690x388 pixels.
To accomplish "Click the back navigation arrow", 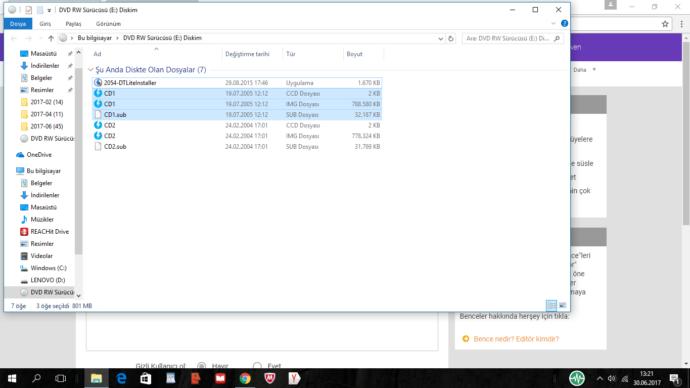I will [14, 38].
